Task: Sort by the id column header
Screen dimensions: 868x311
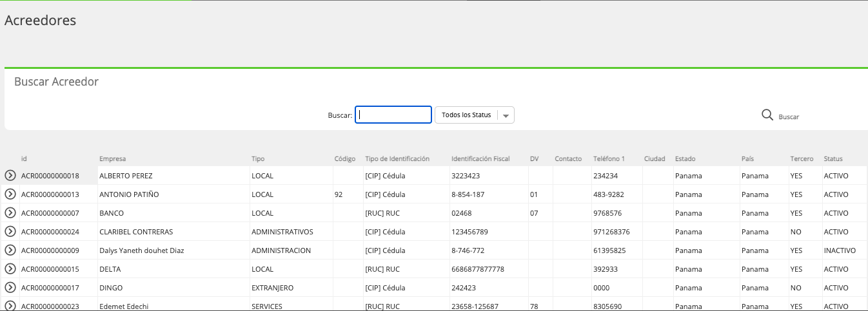Action: coord(24,158)
